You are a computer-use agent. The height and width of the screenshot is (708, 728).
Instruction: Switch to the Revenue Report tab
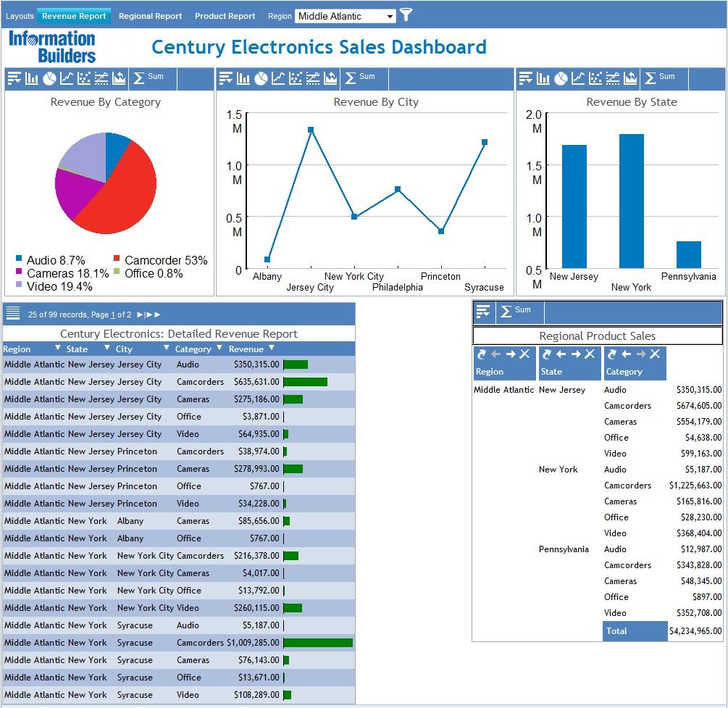pos(74,16)
